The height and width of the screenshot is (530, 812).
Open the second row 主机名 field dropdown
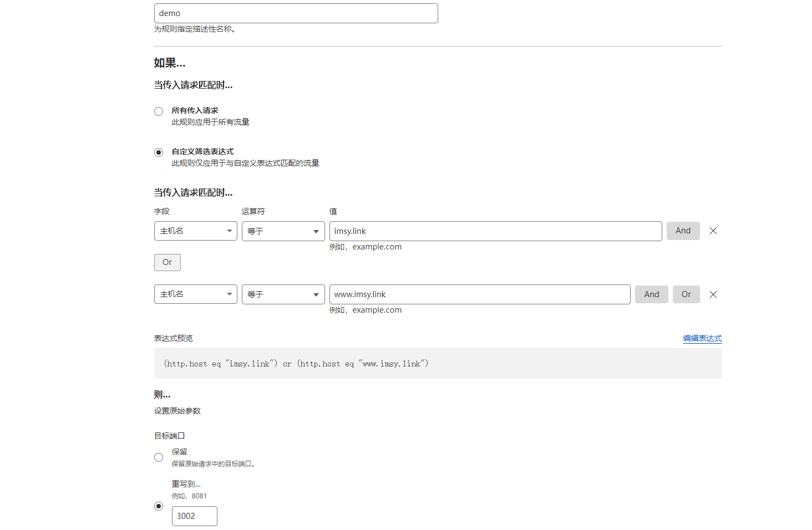[x=195, y=294]
